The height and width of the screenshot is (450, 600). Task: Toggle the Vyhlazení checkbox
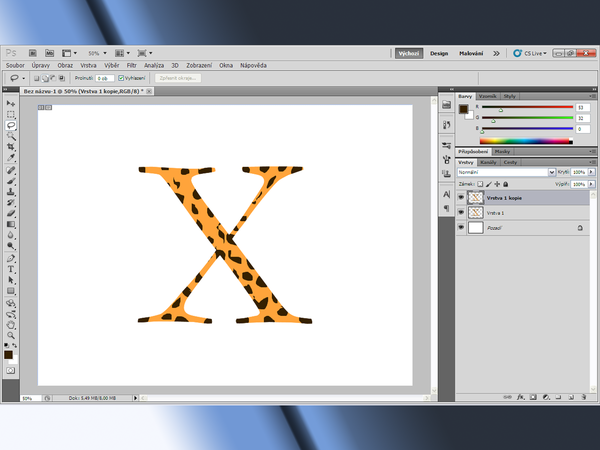(121, 77)
